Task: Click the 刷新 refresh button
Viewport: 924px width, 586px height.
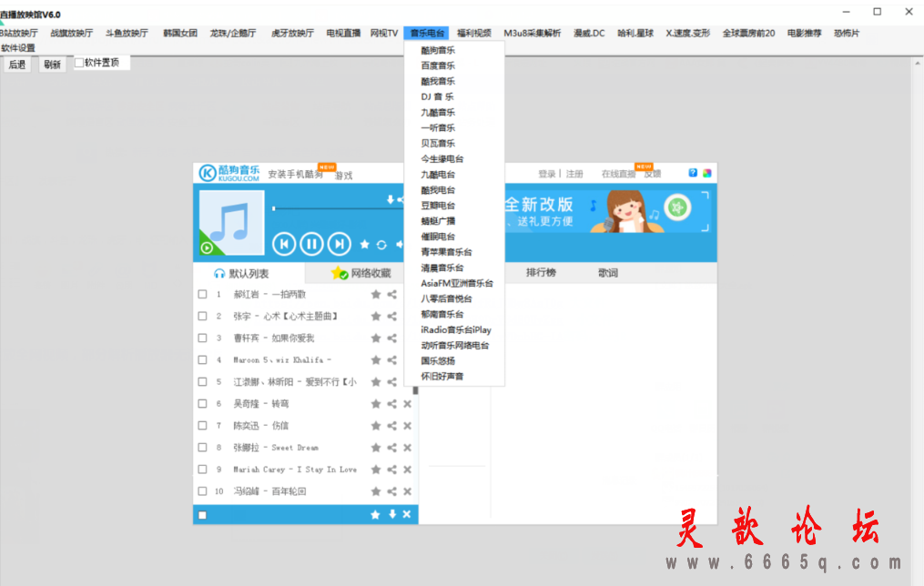Action: click(x=52, y=65)
